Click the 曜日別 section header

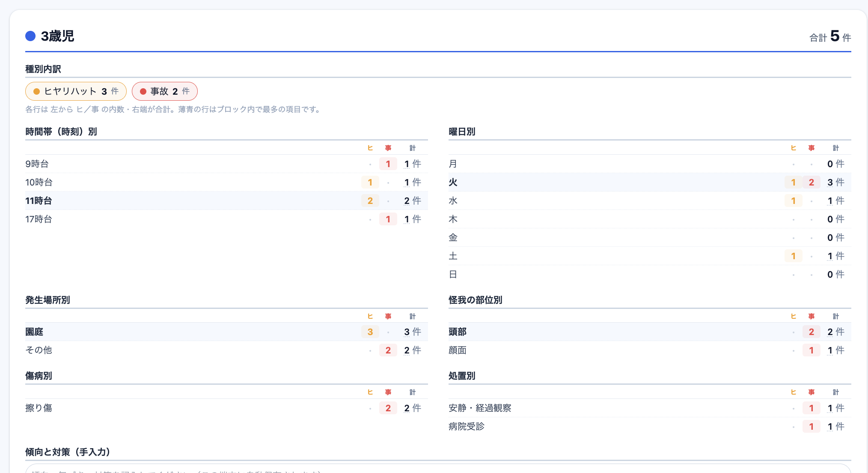pos(462,132)
